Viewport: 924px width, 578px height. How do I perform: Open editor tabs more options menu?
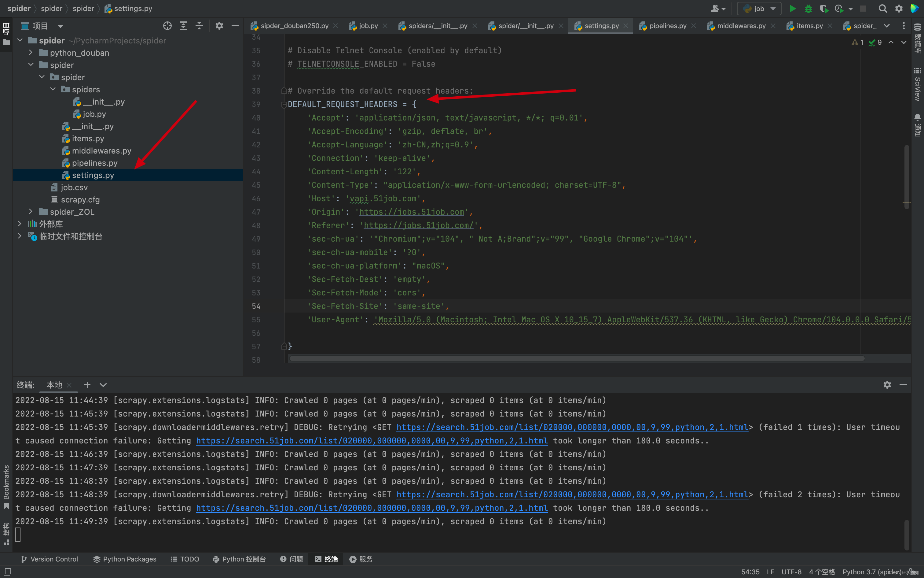pyautogui.click(x=904, y=26)
